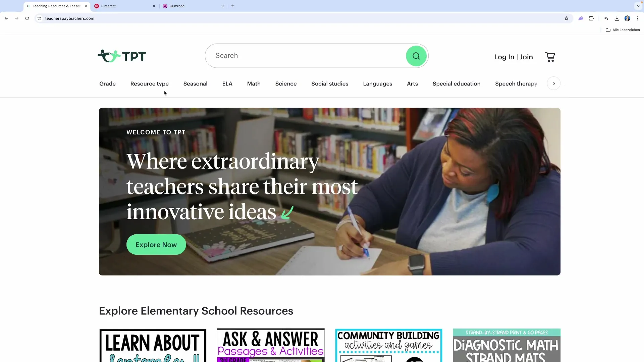Viewport: 644px width, 362px height.
Task: Click the TPT logo
Action: pos(122,56)
